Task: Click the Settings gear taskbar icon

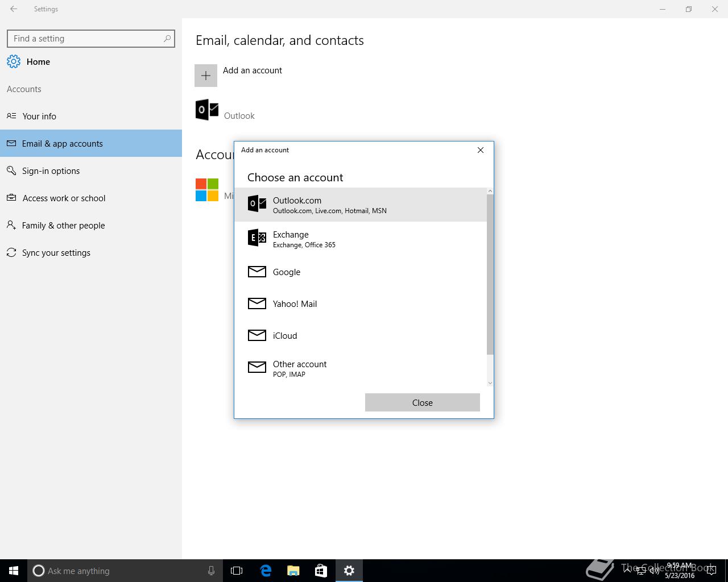Action: 349,571
